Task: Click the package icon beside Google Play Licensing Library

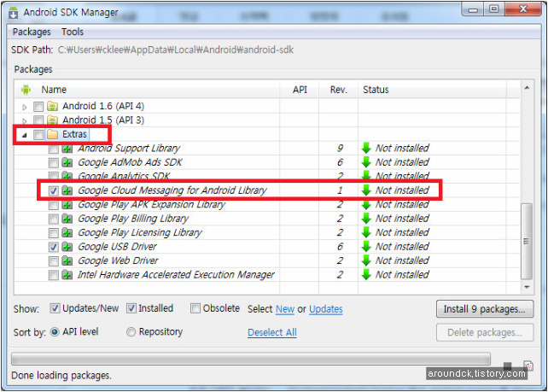Action: coord(67,233)
